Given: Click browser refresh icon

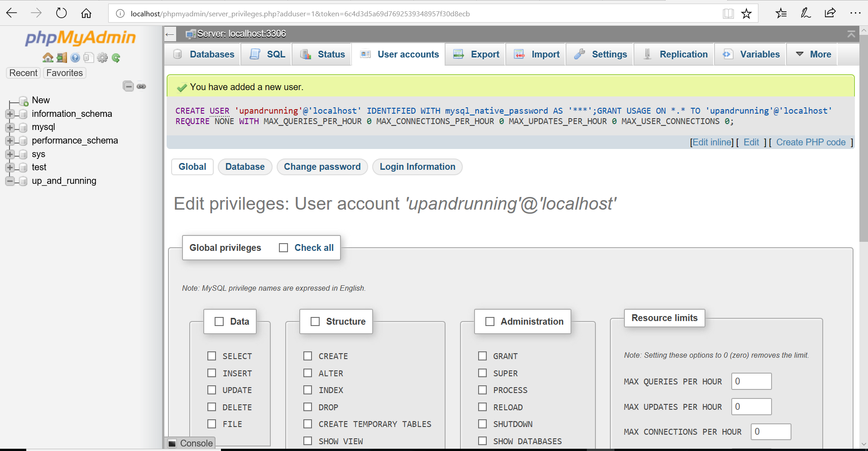Looking at the screenshot, I should [x=61, y=13].
